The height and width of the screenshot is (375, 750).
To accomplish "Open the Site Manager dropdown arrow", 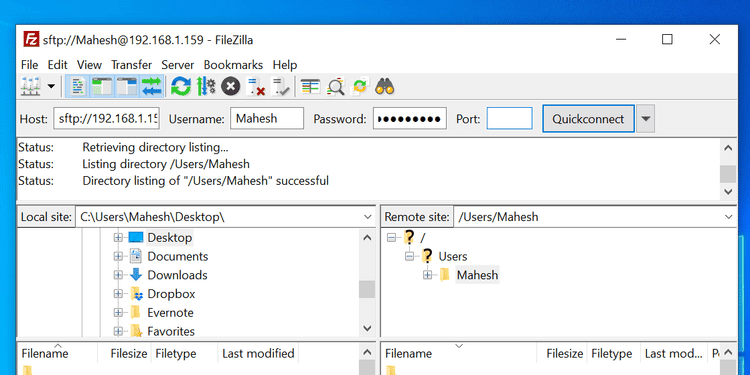I will point(51,87).
